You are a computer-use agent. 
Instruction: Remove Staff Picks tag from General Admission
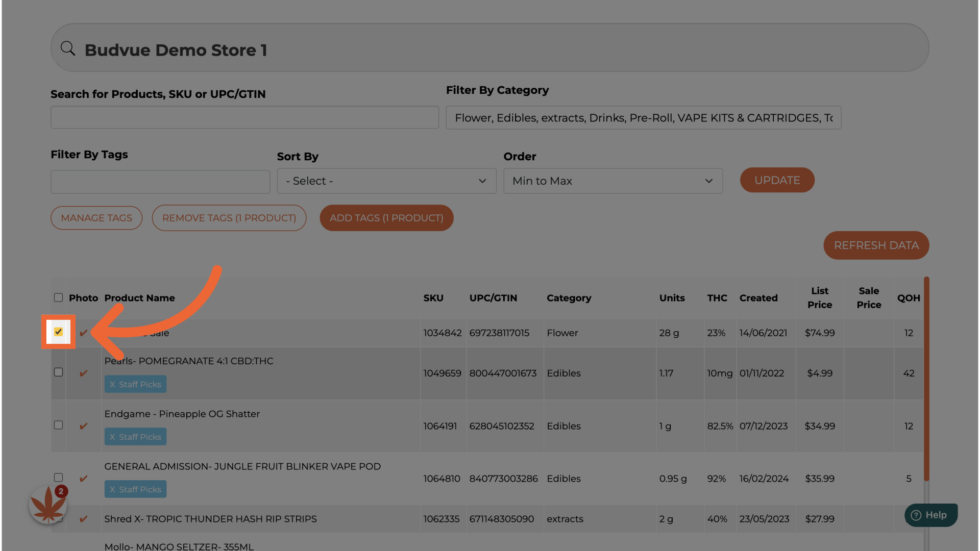click(x=112, y=490)
